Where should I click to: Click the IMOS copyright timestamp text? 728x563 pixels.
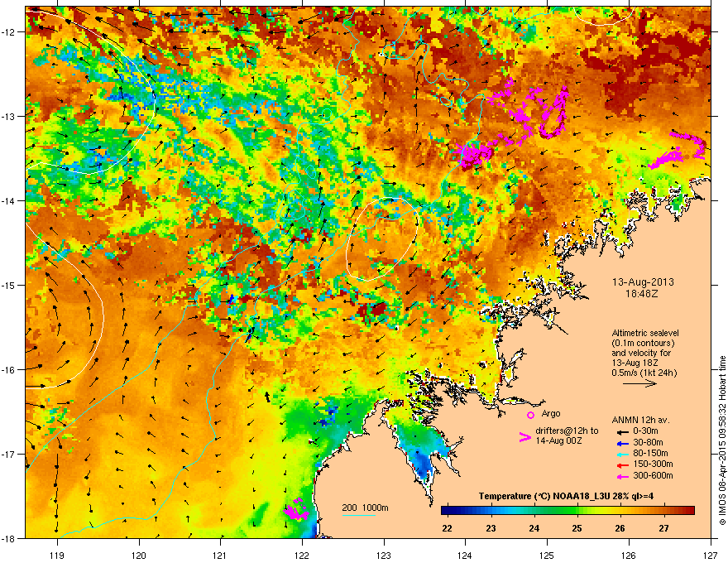[x=722, y=440]
